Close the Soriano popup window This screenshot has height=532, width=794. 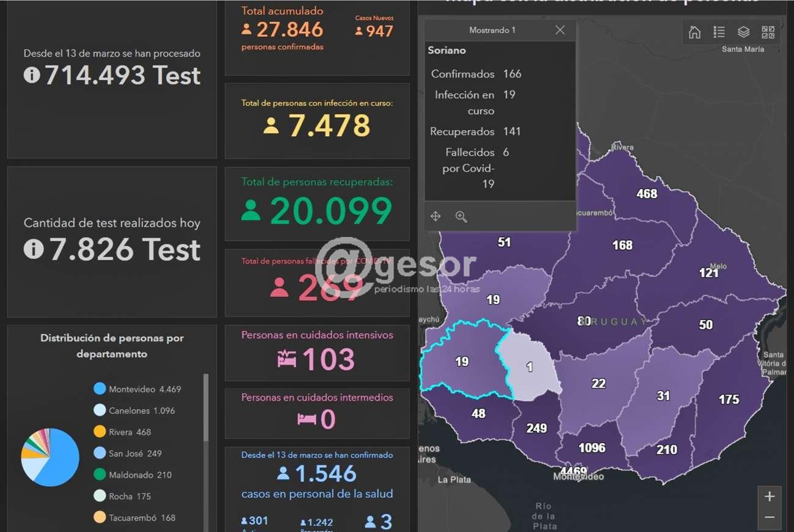[x=559, y=30]
